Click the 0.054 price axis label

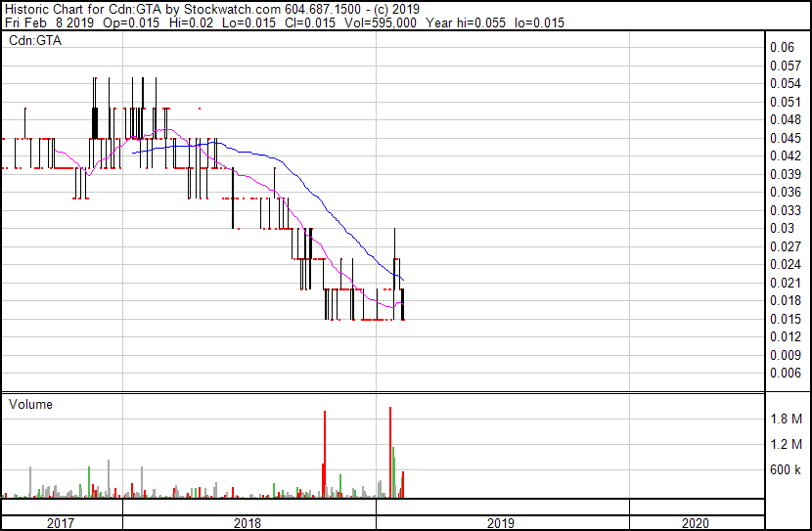785,83
